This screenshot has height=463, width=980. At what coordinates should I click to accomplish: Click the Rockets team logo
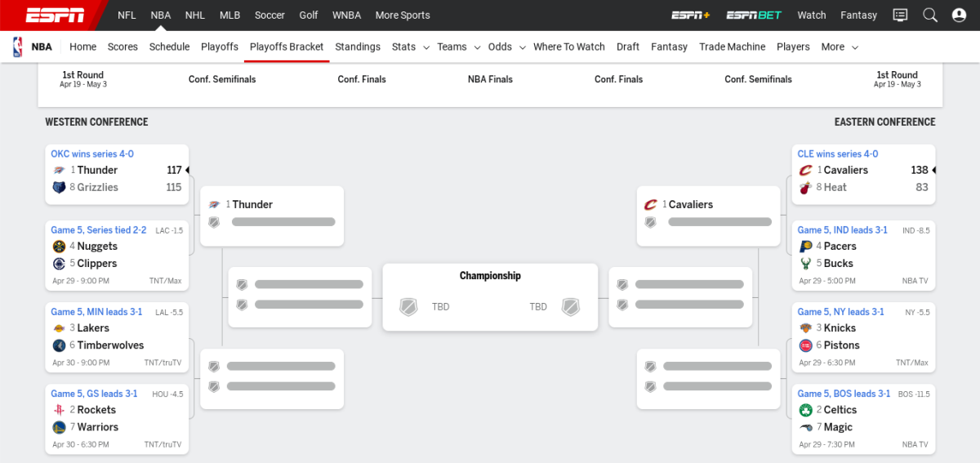pyautogui.click(x=59, y=409)
